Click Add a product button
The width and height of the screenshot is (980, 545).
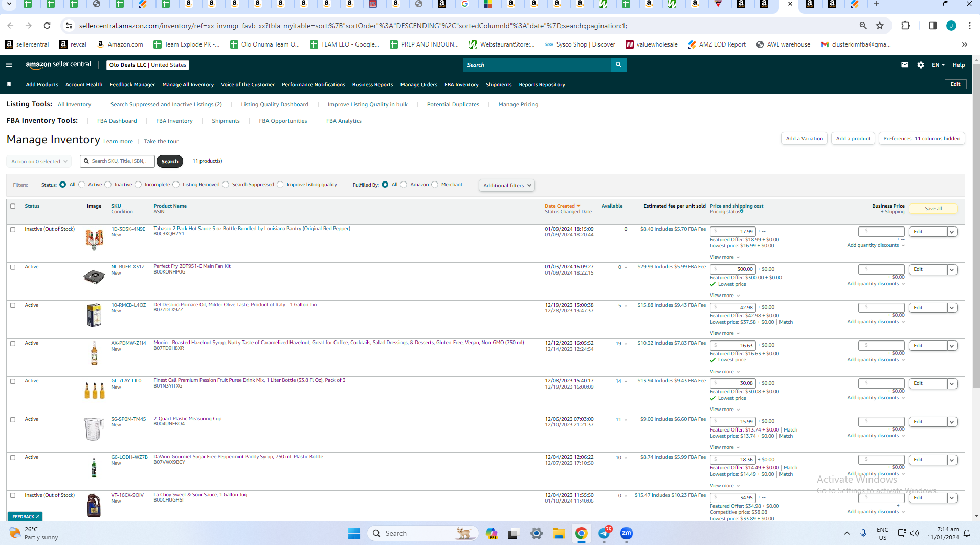(x=853, y=139)
